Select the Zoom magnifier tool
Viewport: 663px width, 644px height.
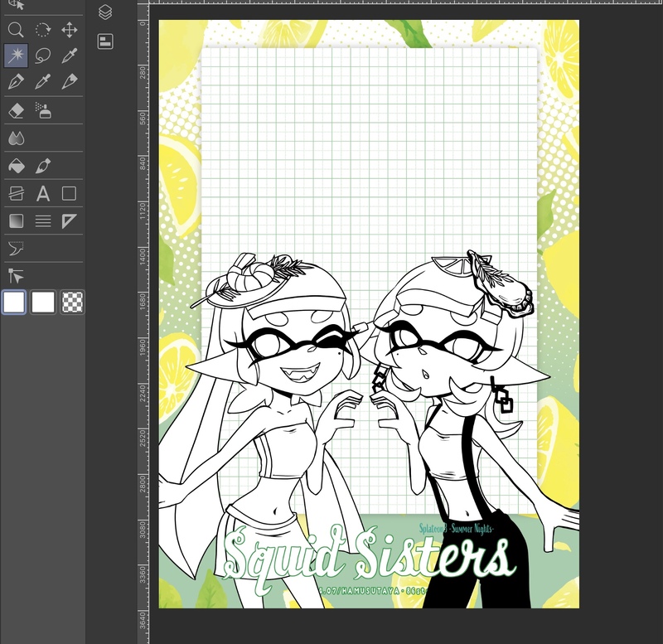pos(16,30)
